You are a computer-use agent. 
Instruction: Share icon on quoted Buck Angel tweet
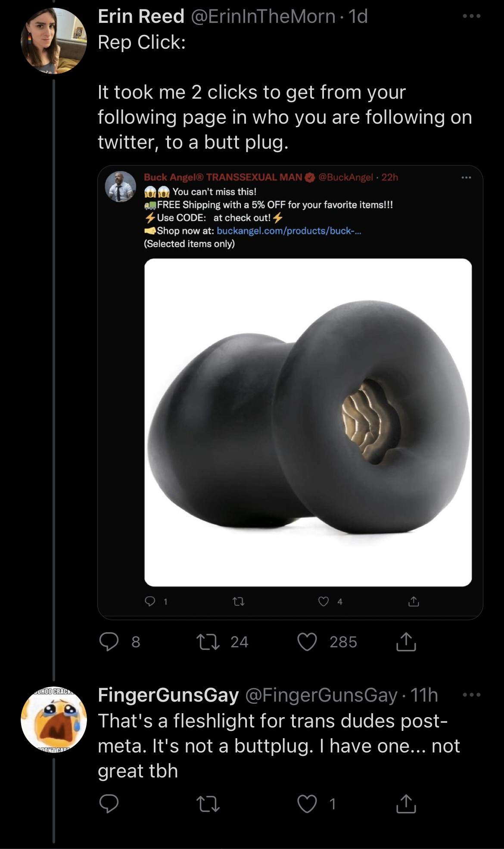coord(414,601)
